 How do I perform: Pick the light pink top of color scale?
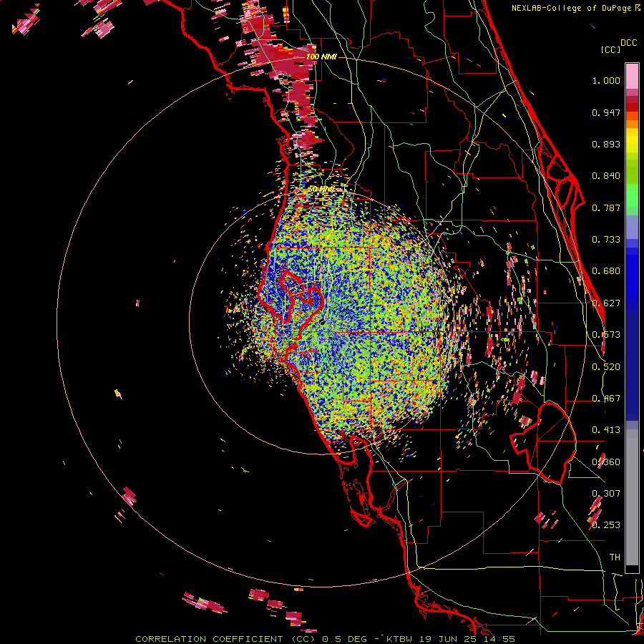(x=632, y=76)
